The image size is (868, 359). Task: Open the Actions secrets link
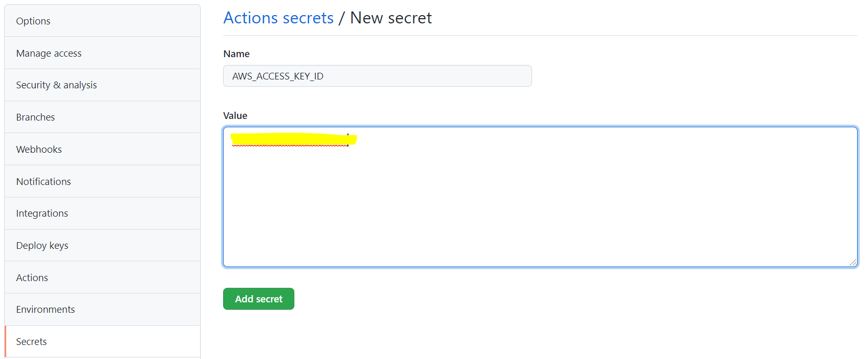click(278, 17)
